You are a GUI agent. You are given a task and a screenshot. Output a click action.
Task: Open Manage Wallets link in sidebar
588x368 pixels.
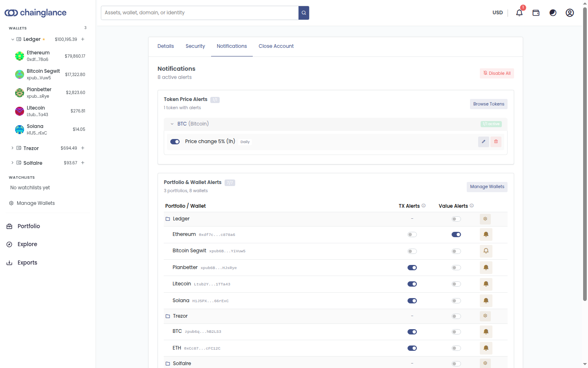(32, 203)
